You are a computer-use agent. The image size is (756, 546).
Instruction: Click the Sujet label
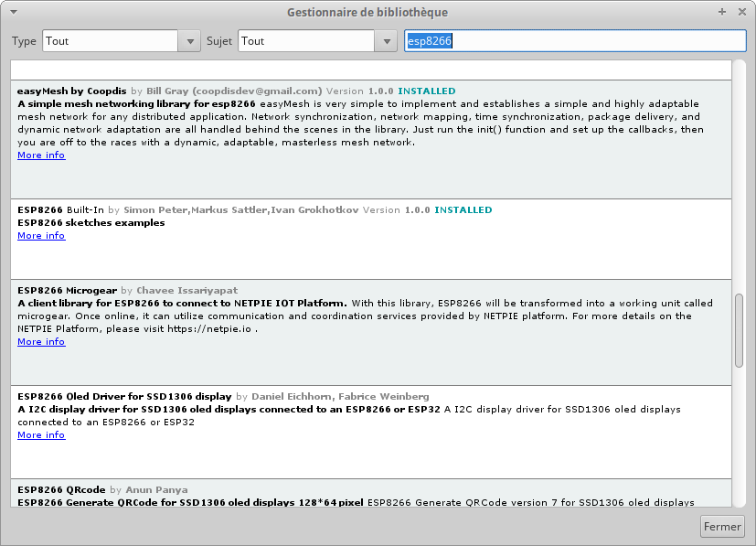[219, 41]
